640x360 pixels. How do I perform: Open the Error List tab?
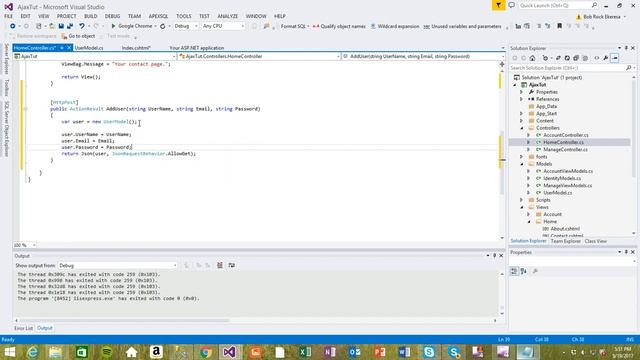tap(23, 328)
